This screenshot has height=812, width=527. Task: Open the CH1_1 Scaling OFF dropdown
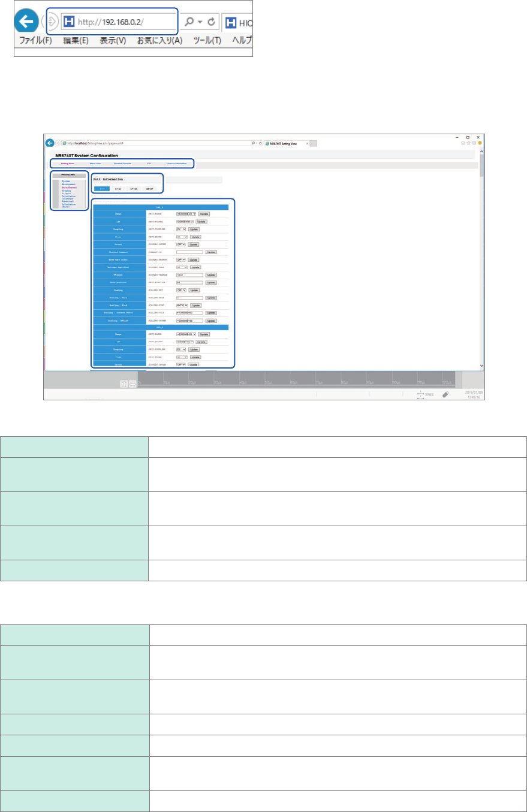tap(182, 289)
